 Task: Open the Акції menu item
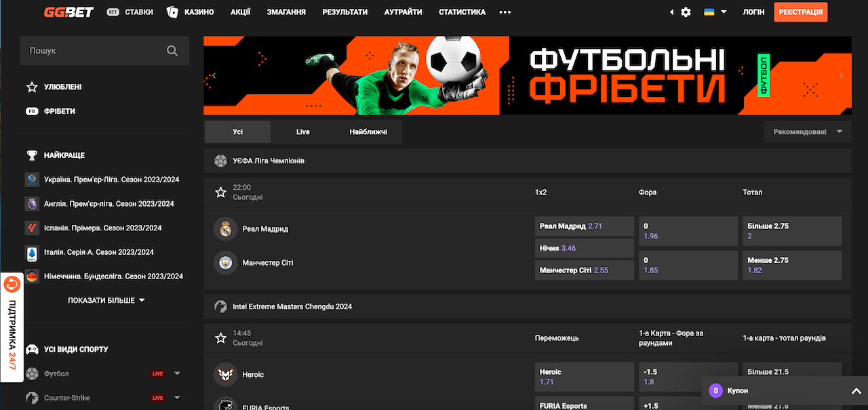[x=240, y=12]
